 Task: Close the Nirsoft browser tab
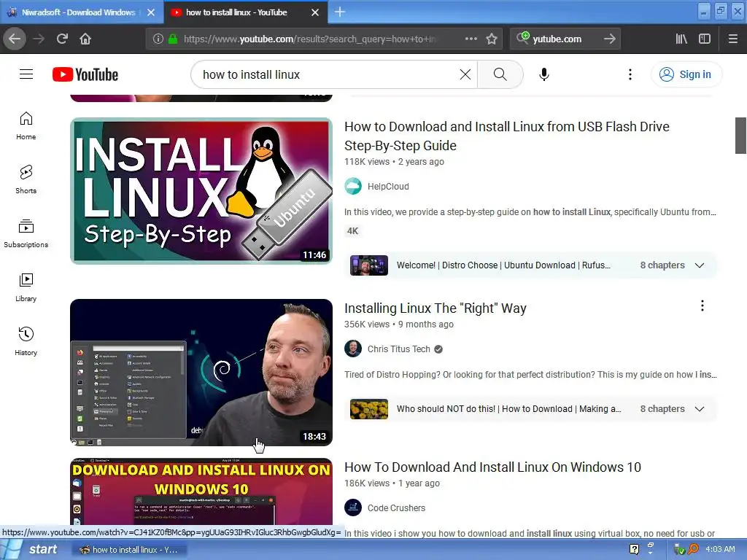click(151, 12)
